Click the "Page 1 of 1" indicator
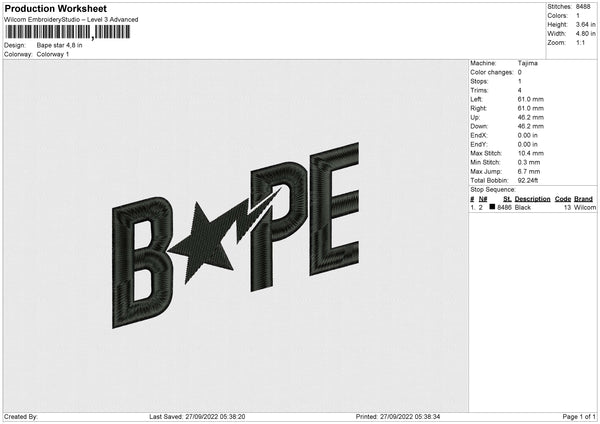 click(579, 417)
